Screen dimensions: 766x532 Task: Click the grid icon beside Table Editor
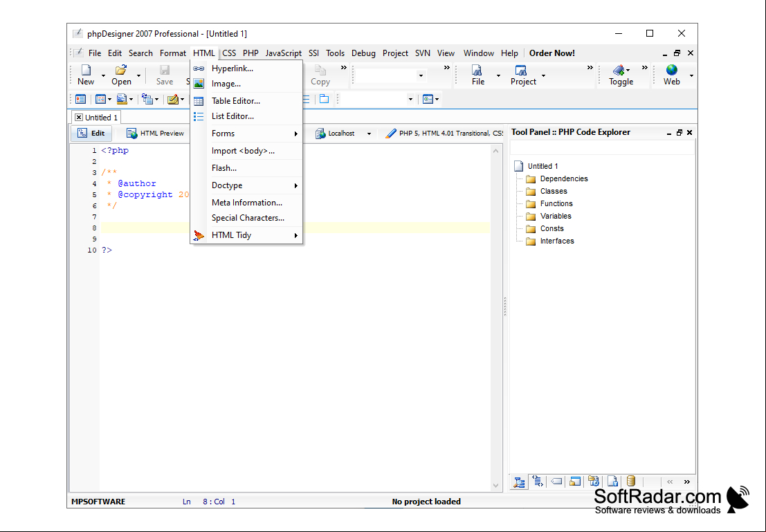199,101
